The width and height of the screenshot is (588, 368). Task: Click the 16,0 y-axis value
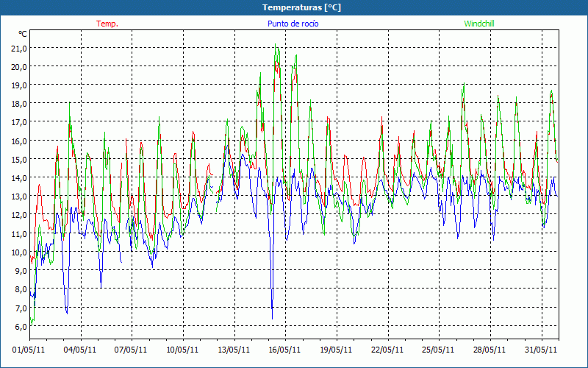click(x=19, y=141)
